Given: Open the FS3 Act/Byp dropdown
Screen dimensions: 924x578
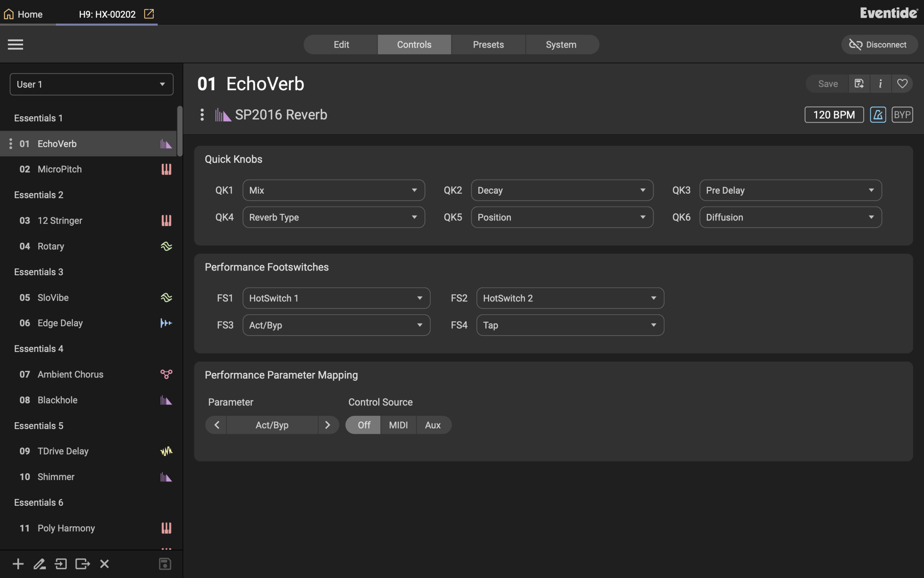Looking at the screenshot, I should 336,325.
